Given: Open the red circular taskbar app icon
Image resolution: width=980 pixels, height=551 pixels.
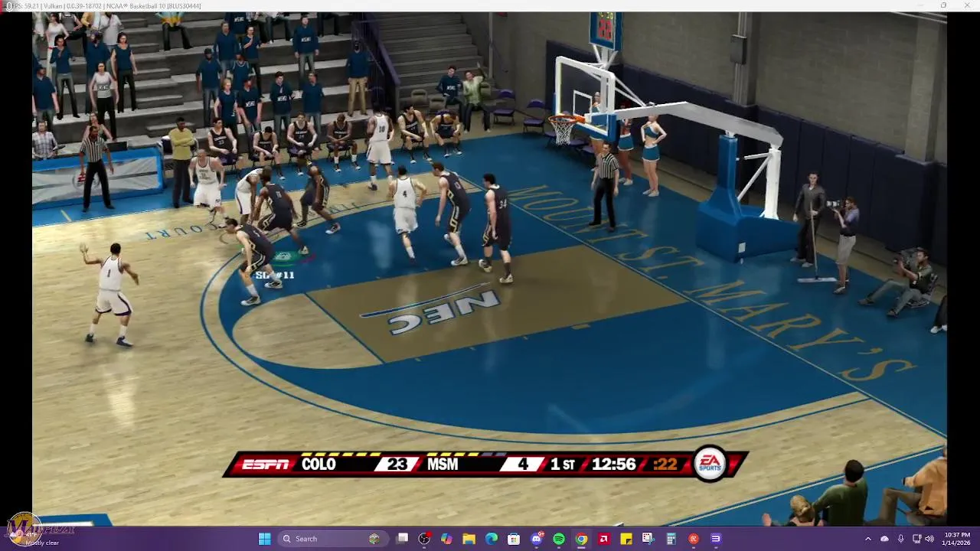Looking at the screenshot, I should pos(693,539).
